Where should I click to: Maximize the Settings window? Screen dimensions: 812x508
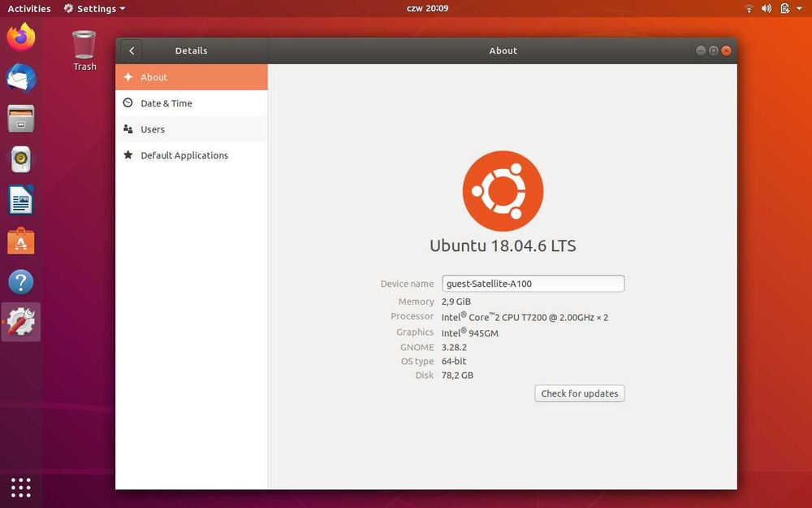pos(714,50)
